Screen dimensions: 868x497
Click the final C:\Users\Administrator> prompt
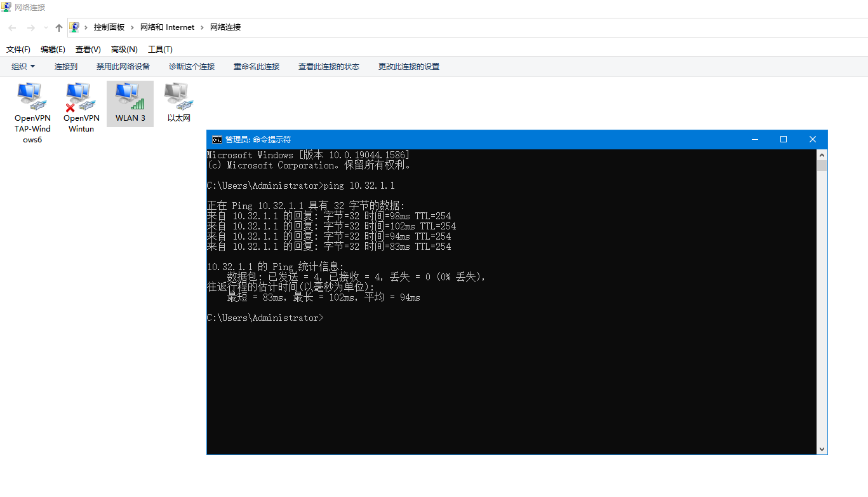pos(265,318)
